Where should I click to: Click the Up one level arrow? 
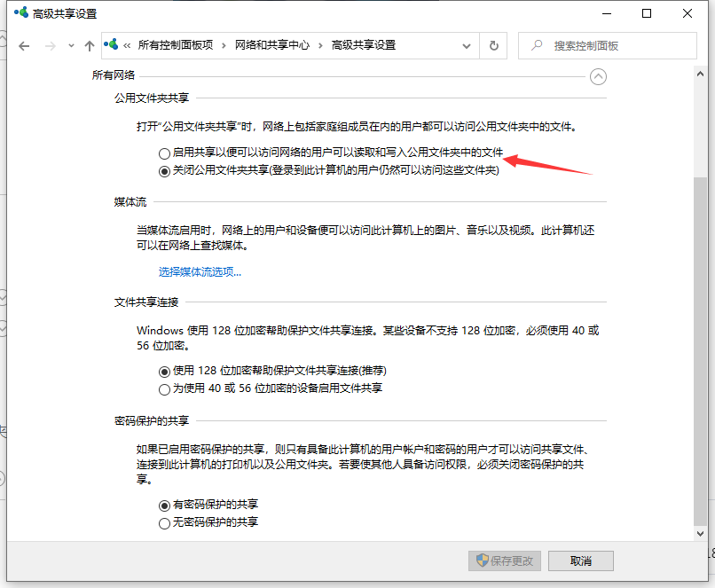pos(89,45)
